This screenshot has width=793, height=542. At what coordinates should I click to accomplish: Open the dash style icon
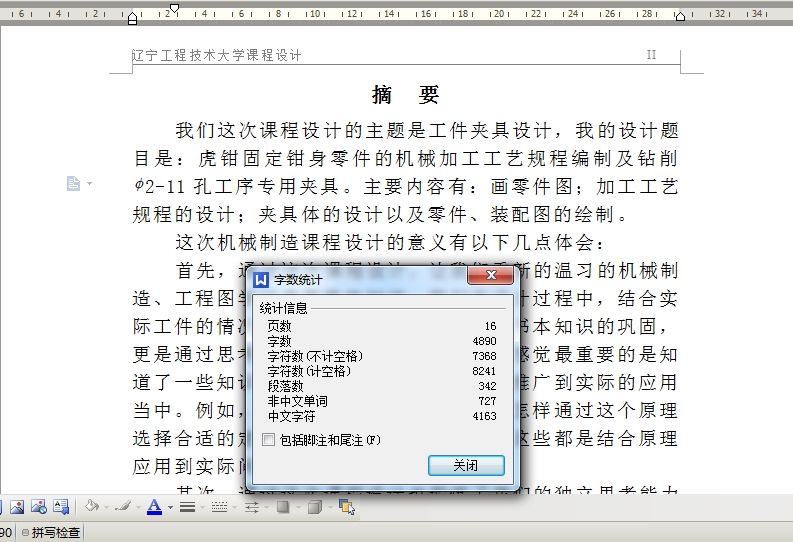click(219, 507)
